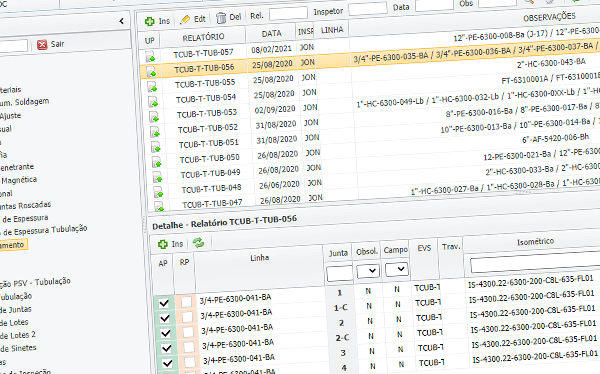The image size is (600, 374).
Task: Open the Magnética sidebar item
Action: coord(18,180)
